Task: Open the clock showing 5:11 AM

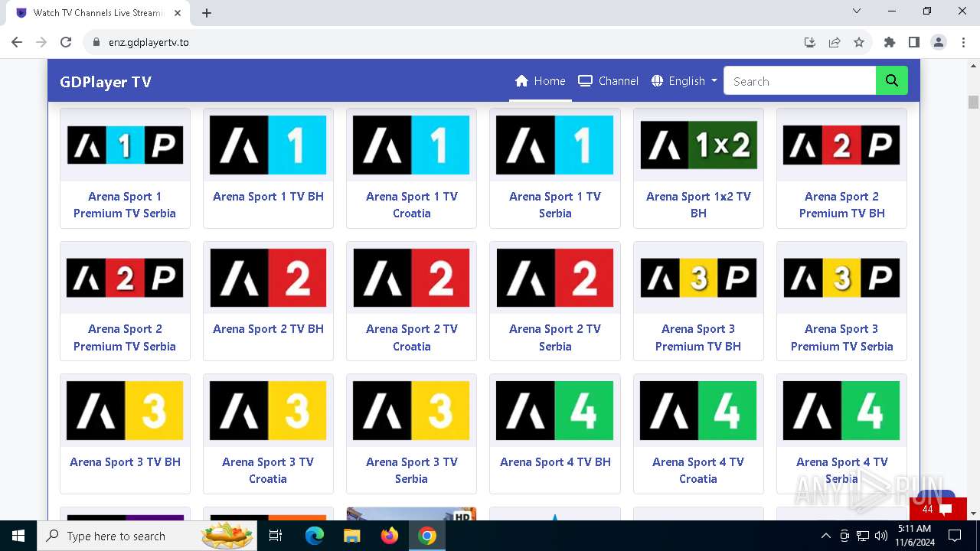Action: coord(915,536)
